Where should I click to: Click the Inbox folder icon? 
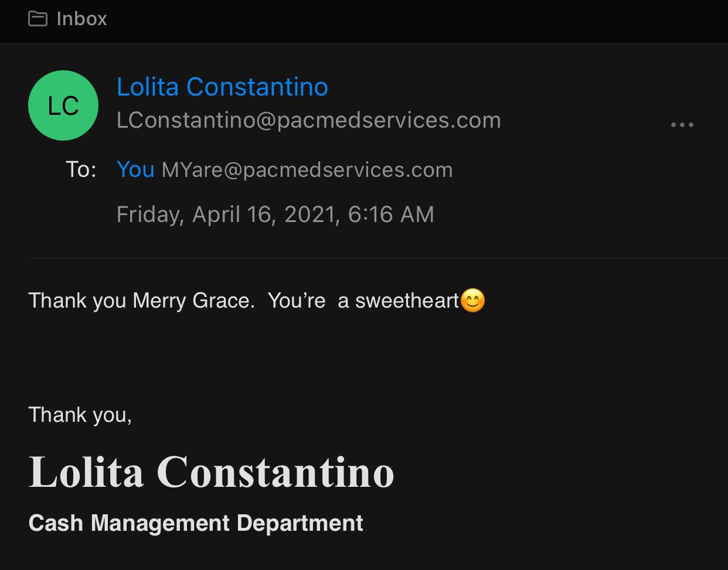pos(38,19)
